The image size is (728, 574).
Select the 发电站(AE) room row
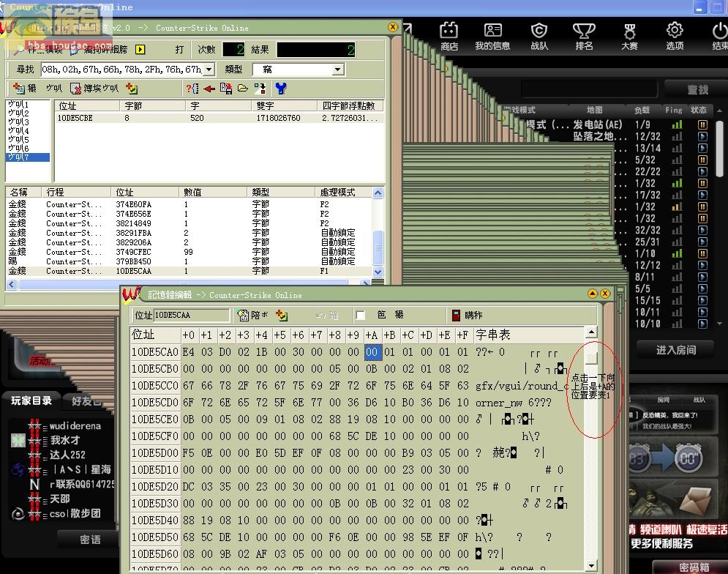pos(618,124)
